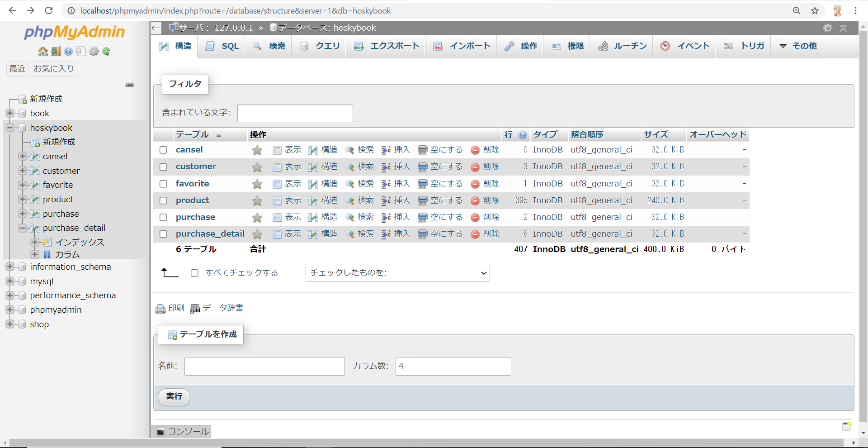This screenshot has height=448, width=868.
Task: Click the new table 名前 input field
Action: 264,367
